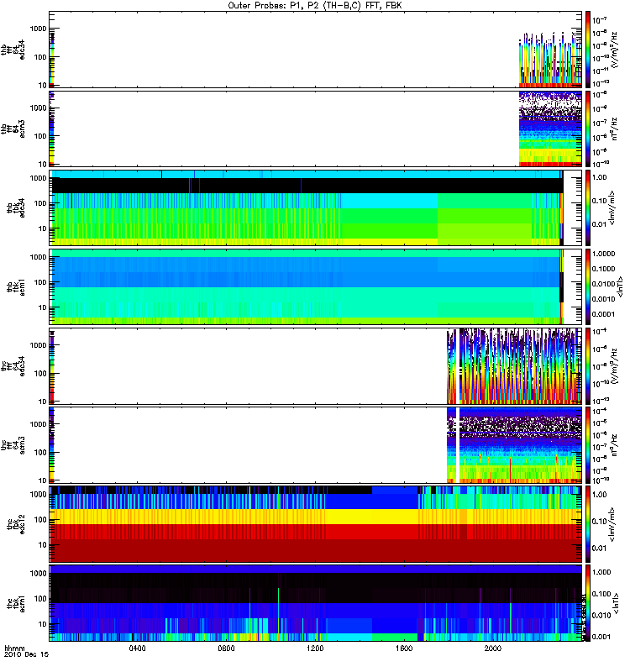Click the thc fff 64 edc34 spectrogram panel

point(316,366)
